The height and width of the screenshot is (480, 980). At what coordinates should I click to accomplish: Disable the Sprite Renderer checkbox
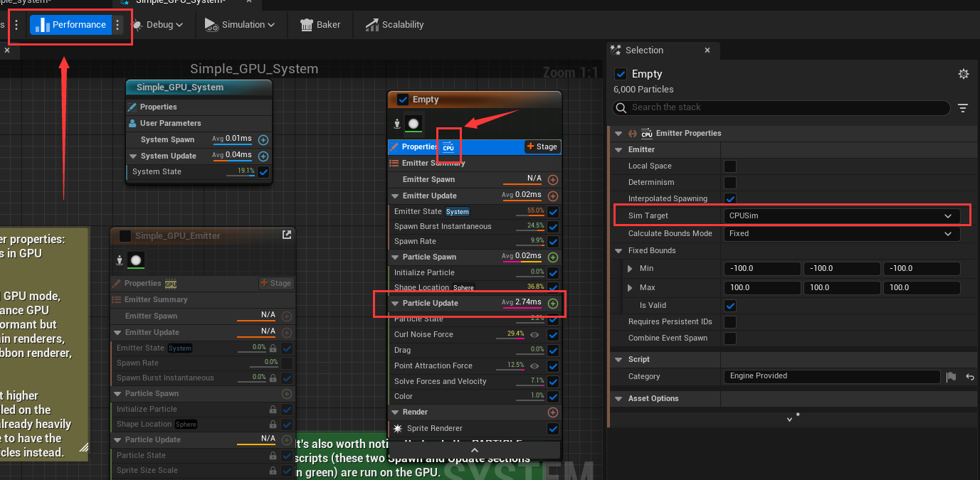(553, 429)
